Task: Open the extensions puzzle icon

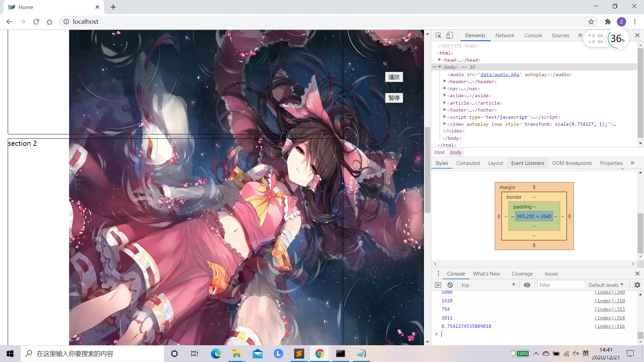Action: click(608, 21)
